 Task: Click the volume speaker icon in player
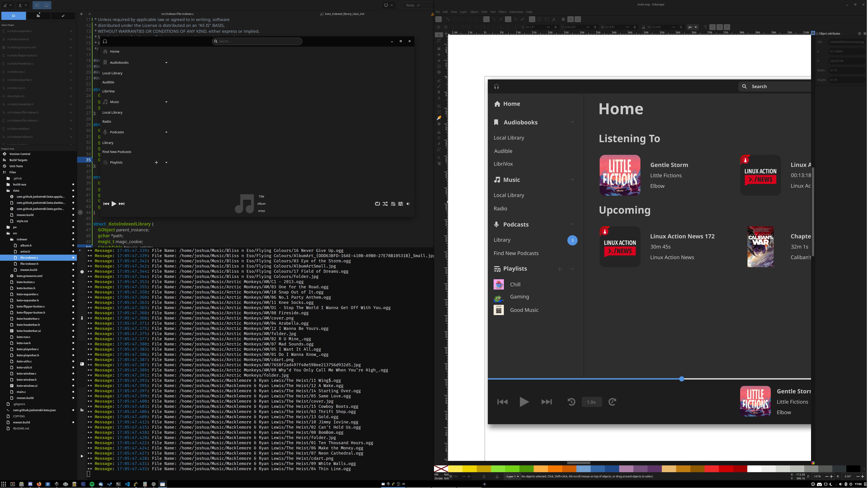tap(408, 204)
